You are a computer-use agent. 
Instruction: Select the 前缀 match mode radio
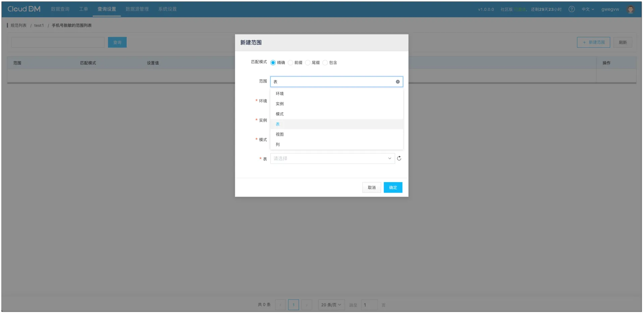click(290, 63)
